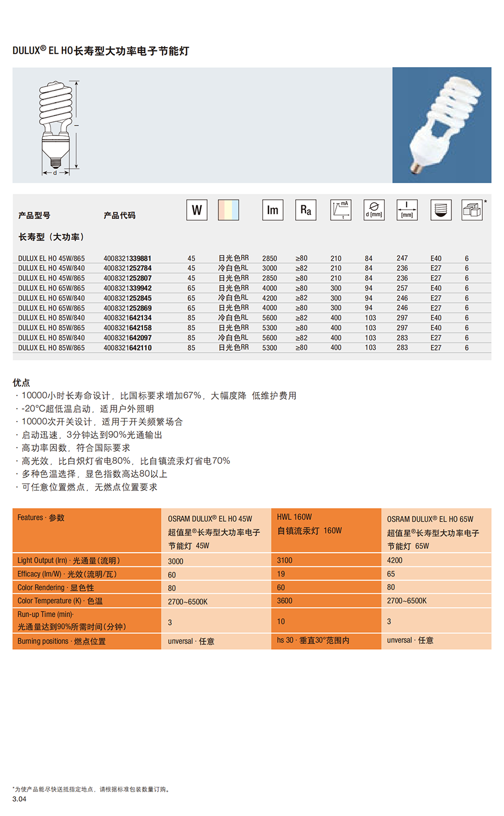The width and height of the screenshot is (504, 816).
Task: Click the packaging boxes icon
Action: pyautogui.click(x=472, y=210)
